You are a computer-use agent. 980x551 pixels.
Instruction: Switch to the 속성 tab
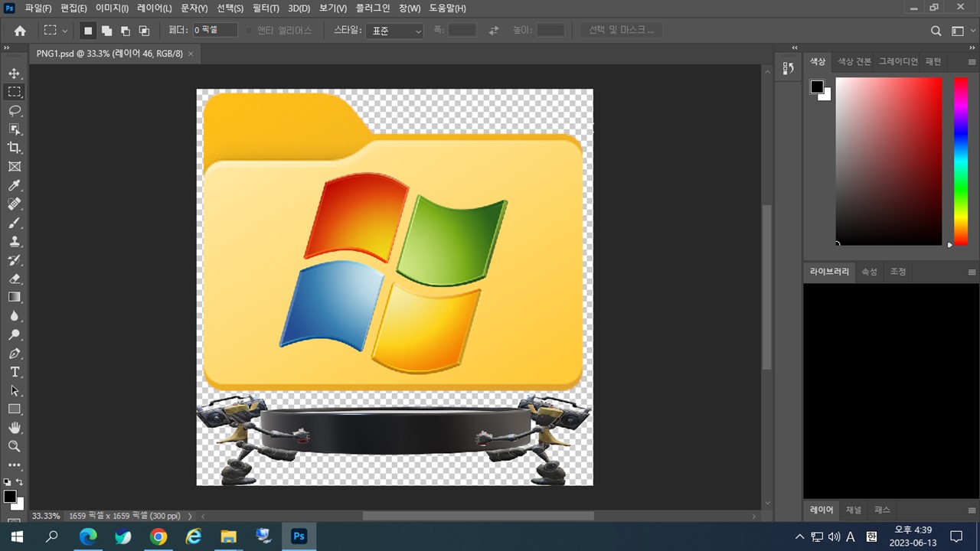(870, 272)
